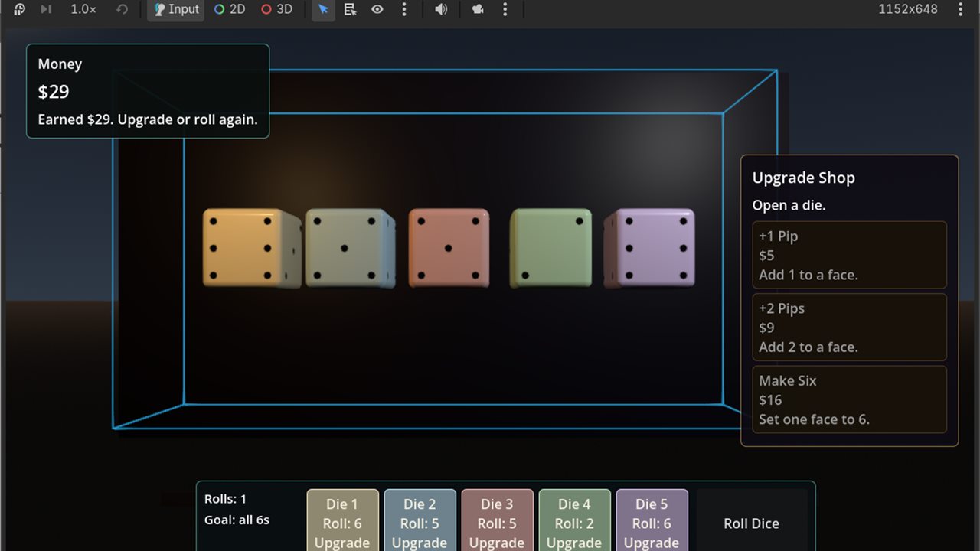This screenshot has width=980, height=551.
Task: Switch to 3D selection mode
Action: 276,9
